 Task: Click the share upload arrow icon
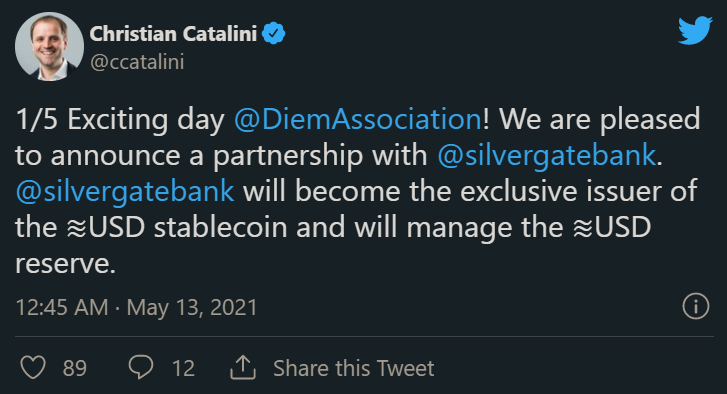[242, 368]
